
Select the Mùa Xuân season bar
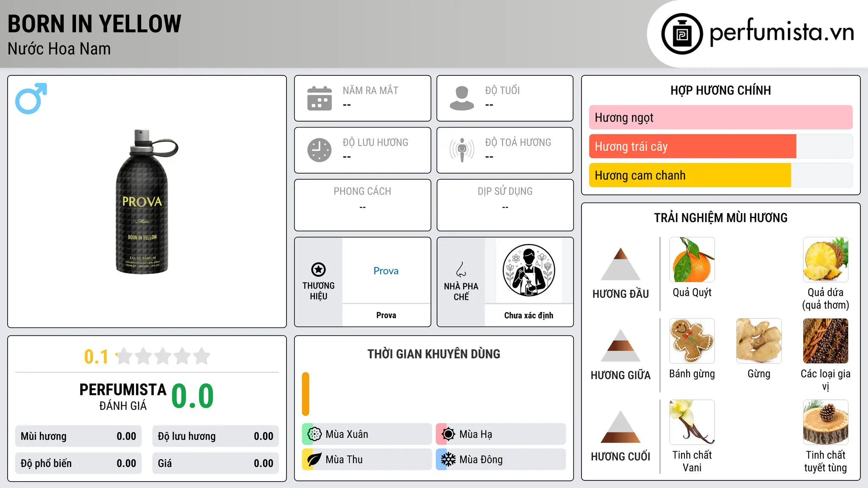[367, 434]
